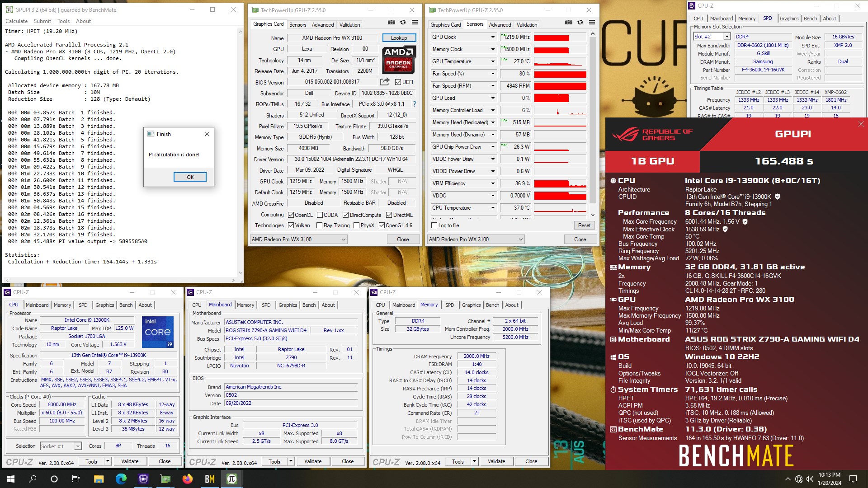Refresh the GPU-Z Sensors window
This screenshot has height=488, width=868.
point(580,22)
